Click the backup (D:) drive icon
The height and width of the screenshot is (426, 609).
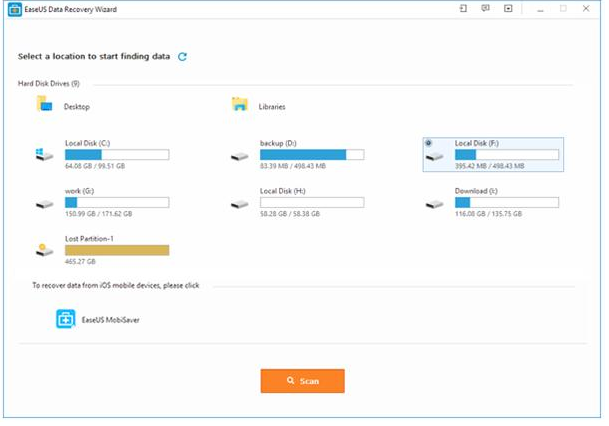[x=239, y=156]
